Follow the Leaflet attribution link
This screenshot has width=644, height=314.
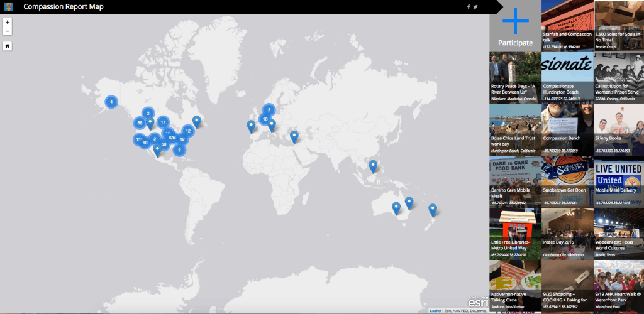[435, 311]
